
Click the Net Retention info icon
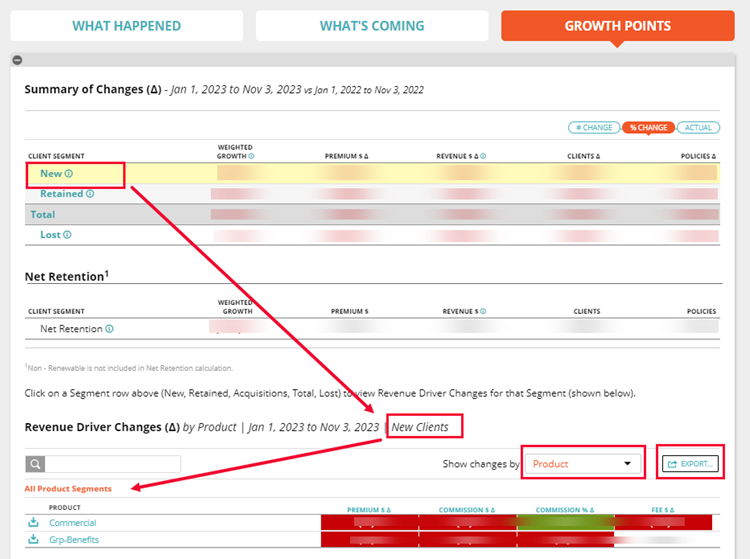[110, 329]
